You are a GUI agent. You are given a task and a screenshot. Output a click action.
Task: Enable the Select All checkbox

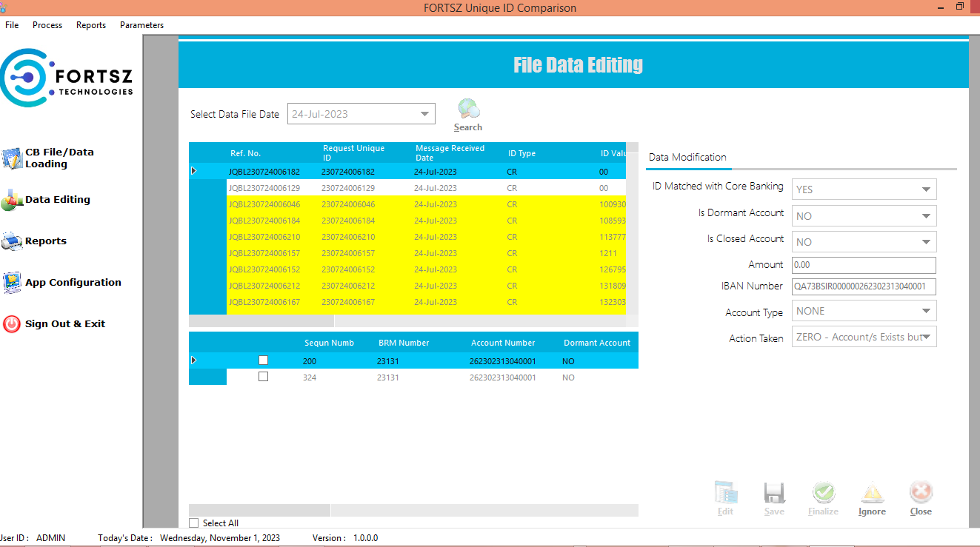(194, 523)
